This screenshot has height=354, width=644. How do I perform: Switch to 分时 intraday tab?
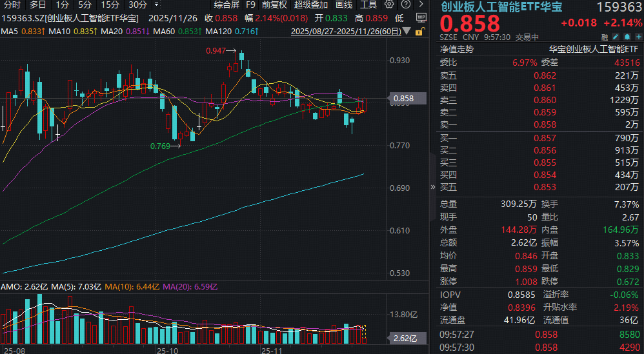12,5
